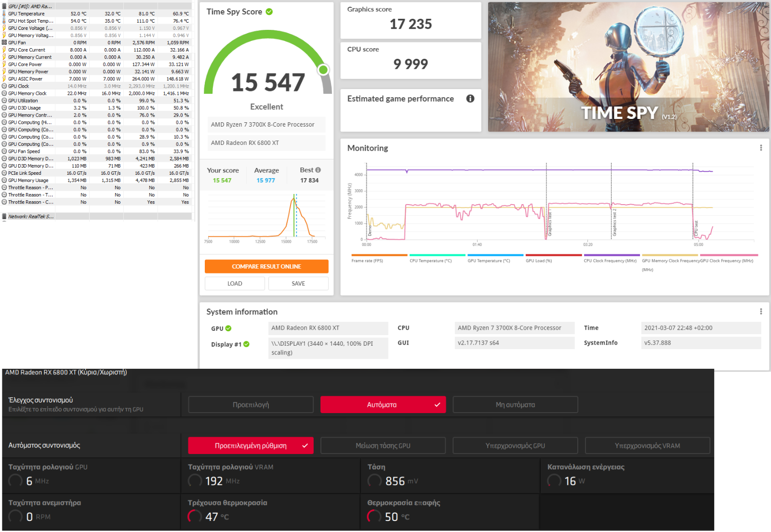Click the SAVE button

click(x=298, y=284)
